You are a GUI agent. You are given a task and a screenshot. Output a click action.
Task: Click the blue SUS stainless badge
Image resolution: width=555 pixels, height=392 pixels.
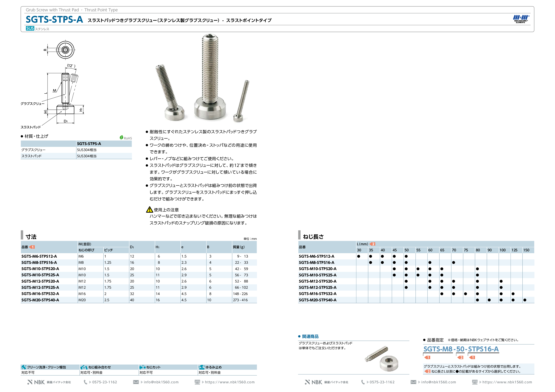[30, 28]
